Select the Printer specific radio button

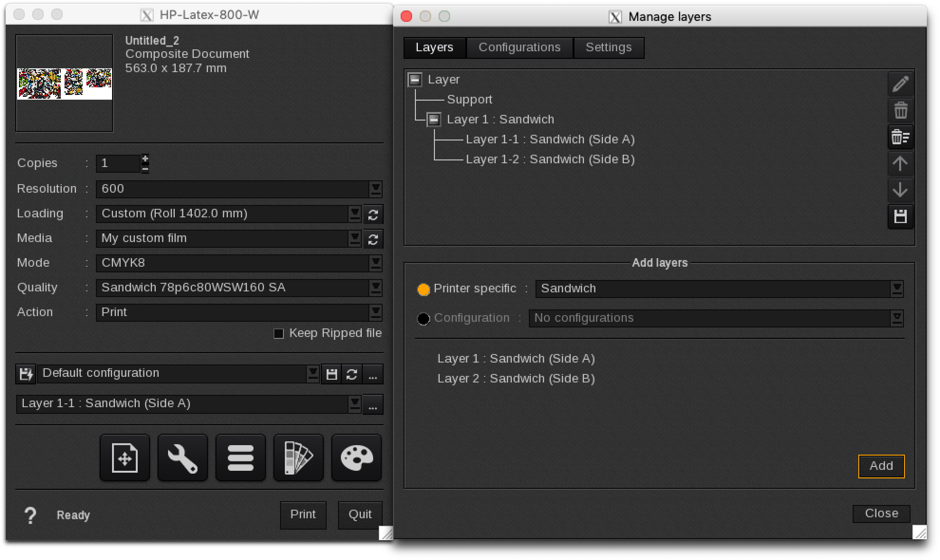click(423, 289)
